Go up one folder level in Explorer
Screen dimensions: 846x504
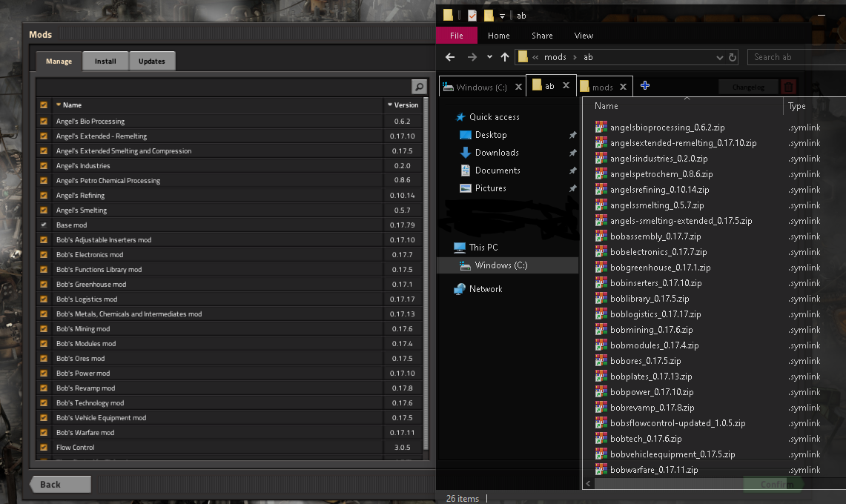[x=504, y=57]
